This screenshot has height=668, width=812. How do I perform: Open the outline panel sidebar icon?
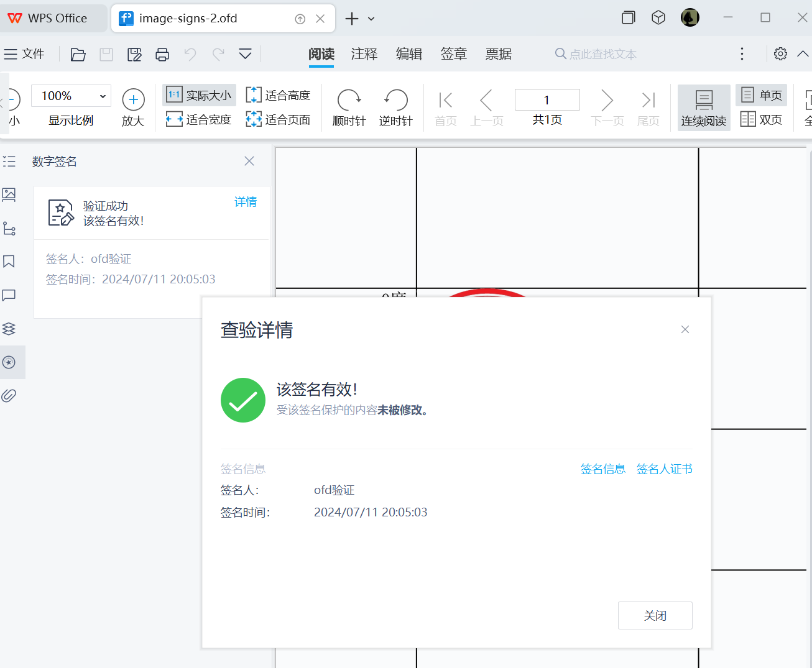(9, 162)
